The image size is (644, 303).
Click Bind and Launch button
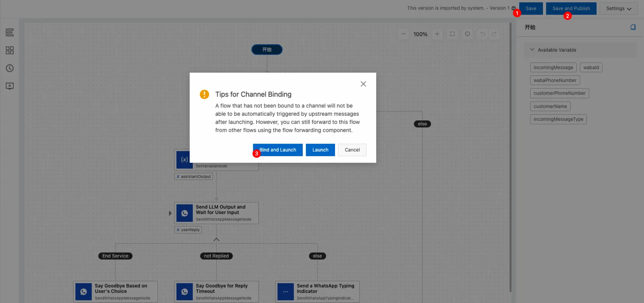[277, 150]
